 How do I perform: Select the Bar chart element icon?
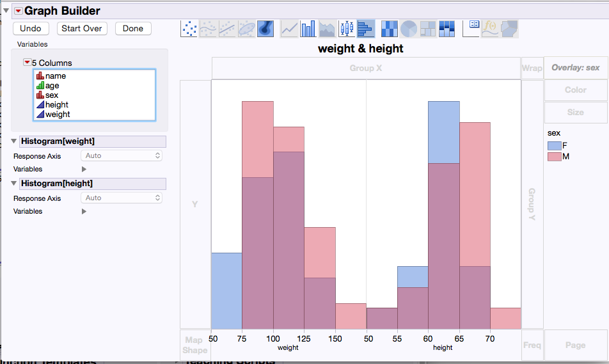[x=308, y=29]
